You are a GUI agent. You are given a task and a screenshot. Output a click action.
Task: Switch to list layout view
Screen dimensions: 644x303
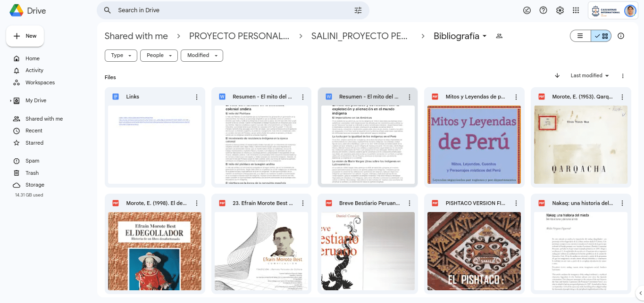pos(580,36)
